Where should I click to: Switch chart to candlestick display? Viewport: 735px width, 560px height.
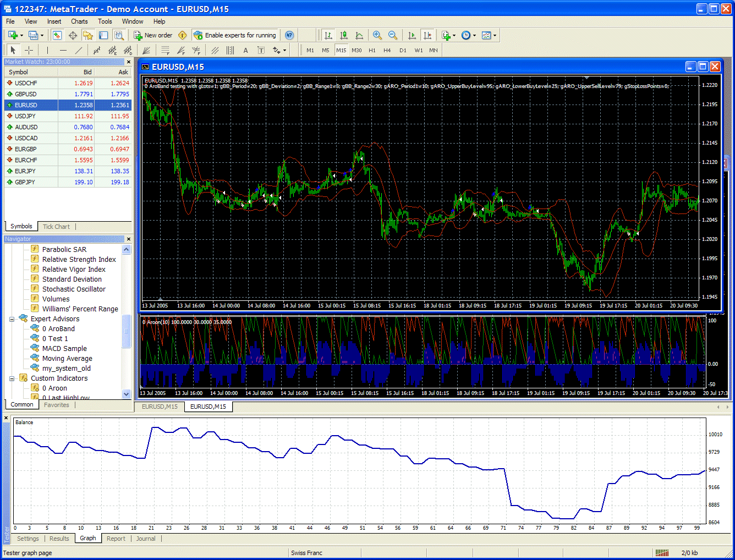tap(344, 35)
